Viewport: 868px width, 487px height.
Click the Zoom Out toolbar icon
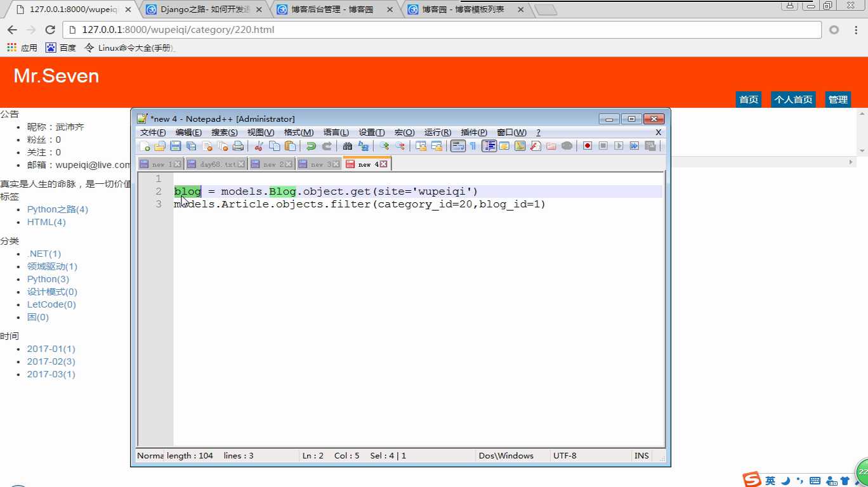coord(399,146)
